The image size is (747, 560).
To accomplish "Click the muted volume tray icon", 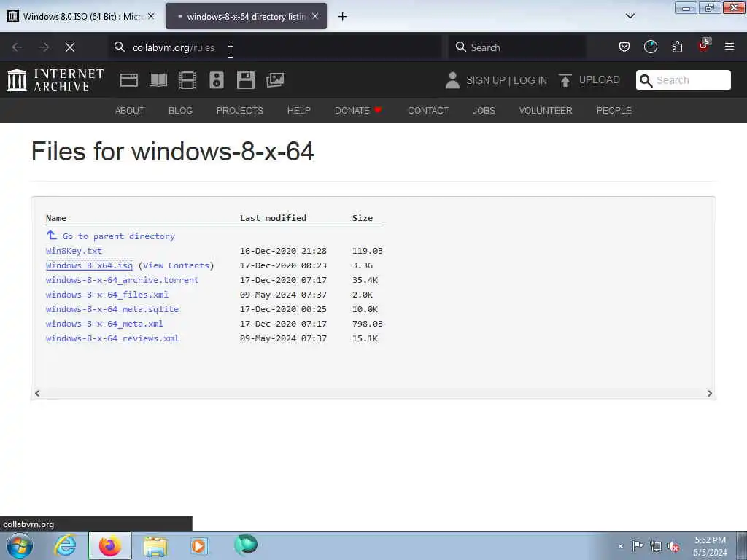I will pos(673,546).
